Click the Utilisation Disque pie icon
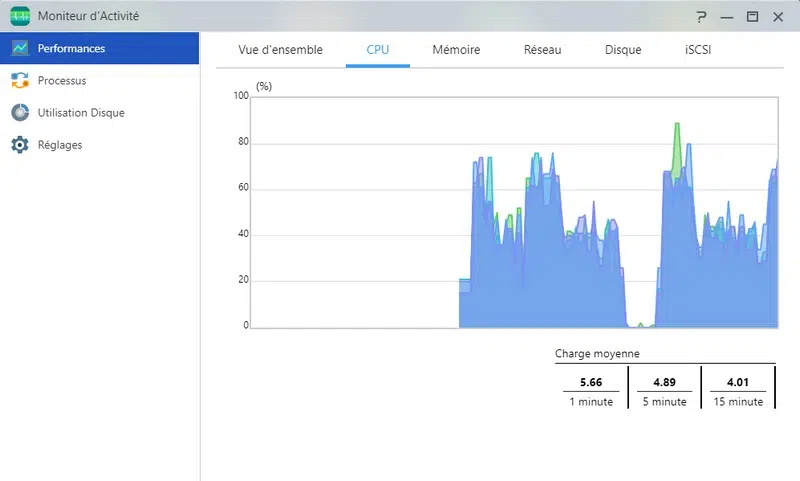The height and width of the screenshot is (481, 800). point(20,113)
